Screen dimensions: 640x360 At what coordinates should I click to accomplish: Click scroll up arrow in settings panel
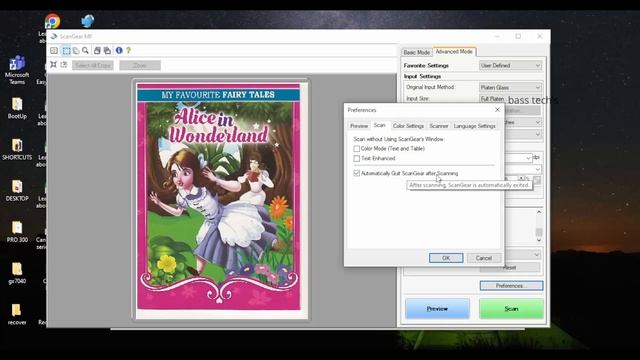(539, 212)
